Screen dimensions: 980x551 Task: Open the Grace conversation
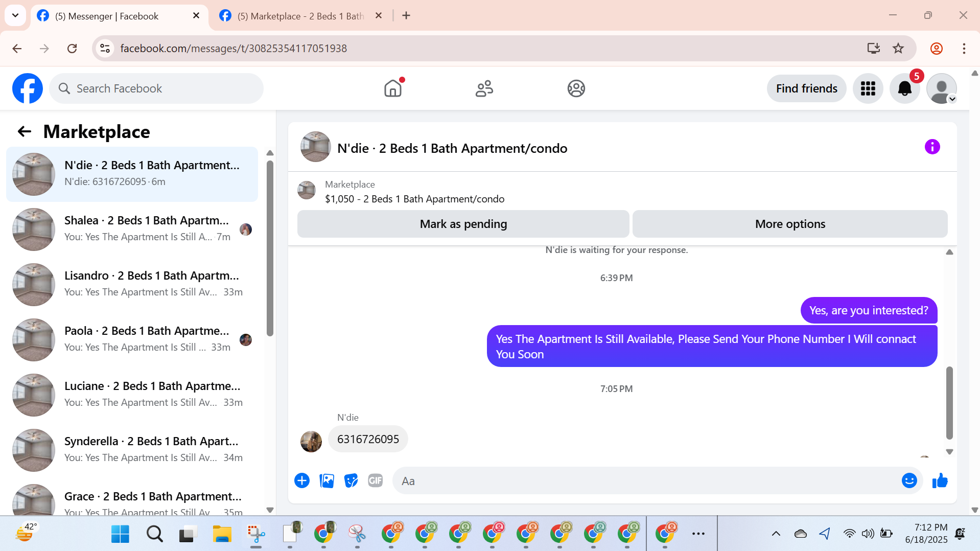pyautogui.click(x=132, y=498)
